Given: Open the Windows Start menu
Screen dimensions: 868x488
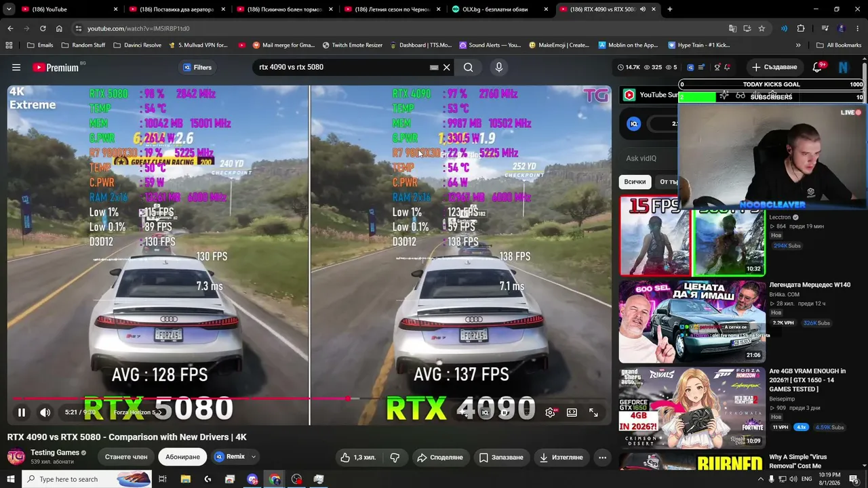Looking at the screenshot, I should click(10, 479).
